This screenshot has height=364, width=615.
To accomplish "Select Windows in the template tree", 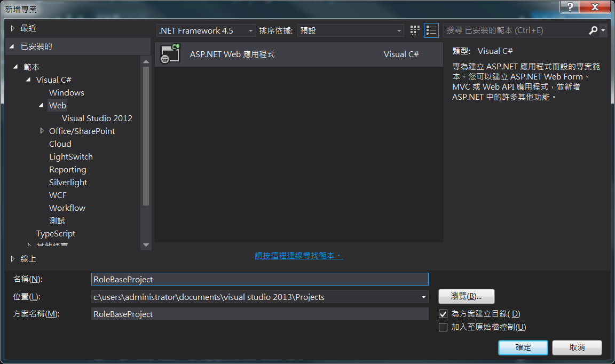I will click(x=66, y=92).
